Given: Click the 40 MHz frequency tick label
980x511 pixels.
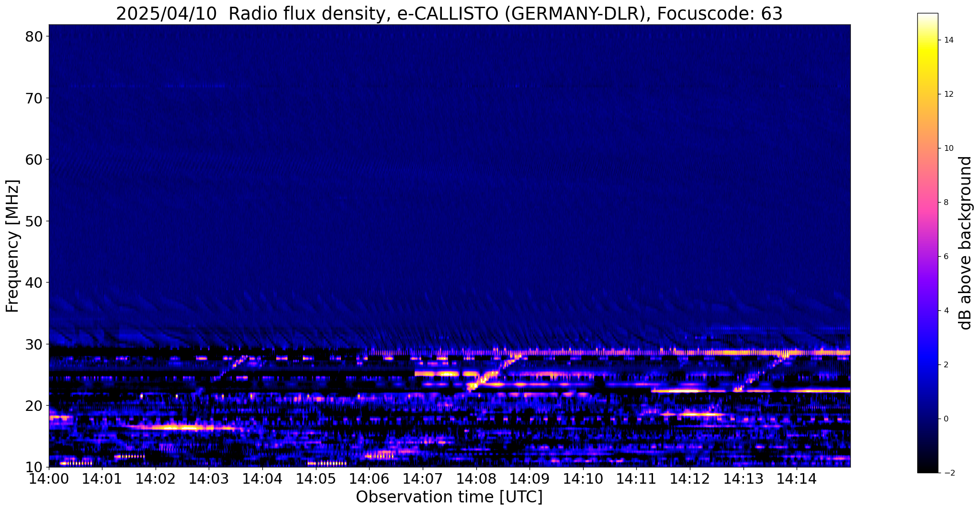Looking at the screenshot, I should pos(34,283).
